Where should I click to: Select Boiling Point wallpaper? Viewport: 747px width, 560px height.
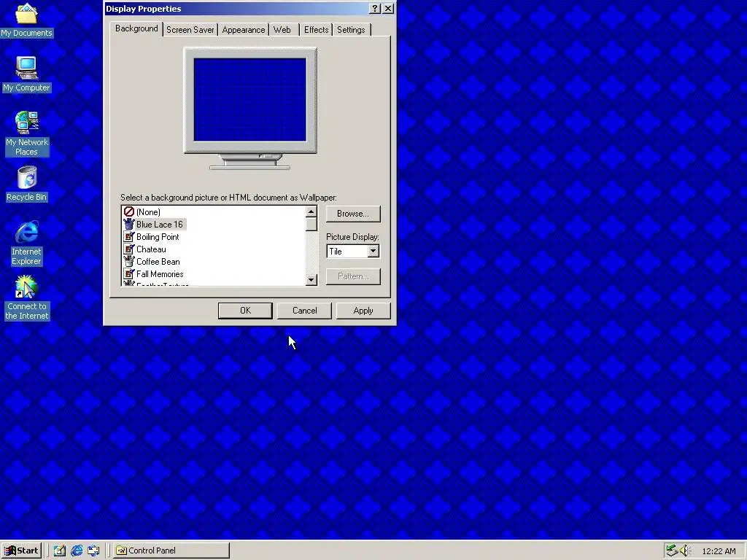tap(158, 237)
